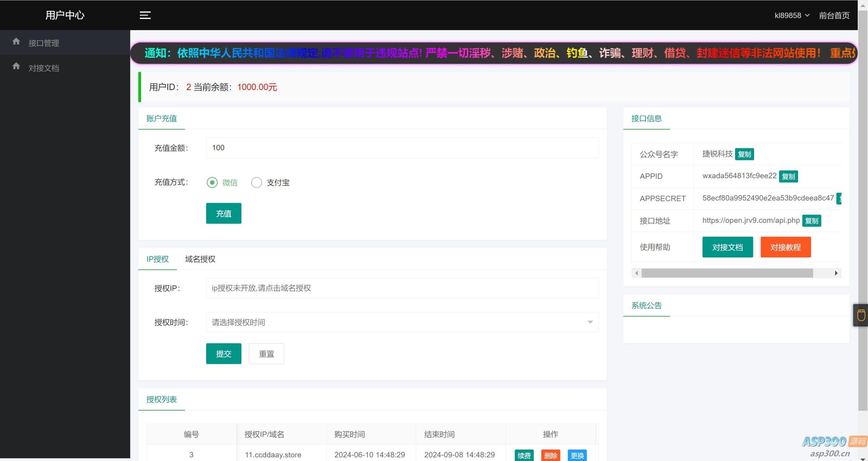Switch to the 域名授权 tab

[x=200, y=259]
